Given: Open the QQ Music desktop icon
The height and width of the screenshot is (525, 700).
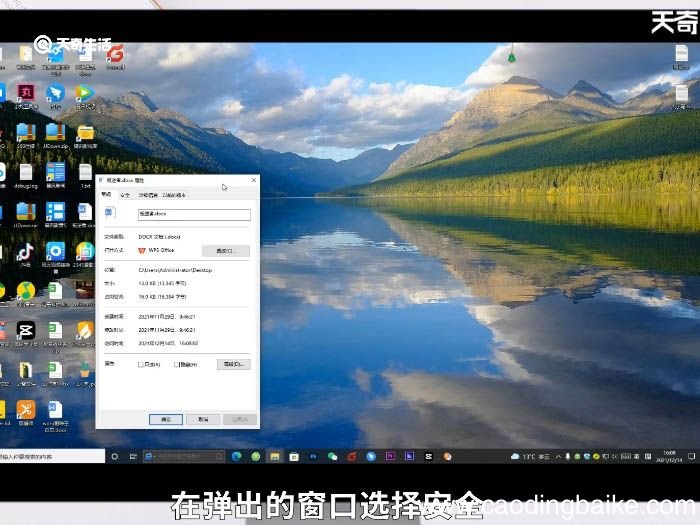Looking at the screenshot, I should click(x=25, y=292).
